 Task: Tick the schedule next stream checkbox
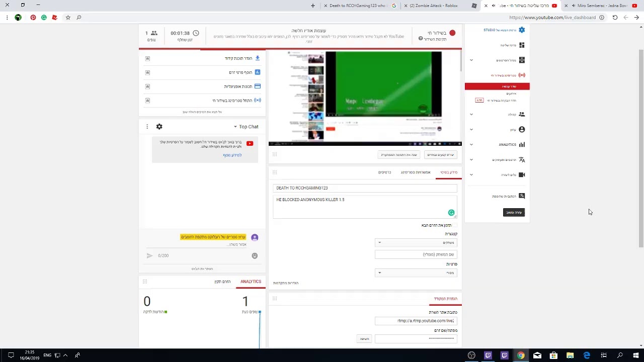455,225
